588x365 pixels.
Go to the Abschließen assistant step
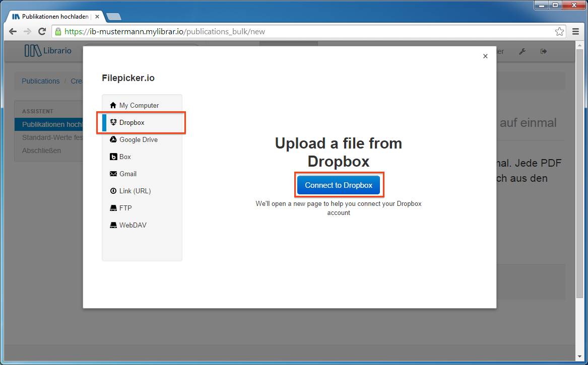click(49, 151)
